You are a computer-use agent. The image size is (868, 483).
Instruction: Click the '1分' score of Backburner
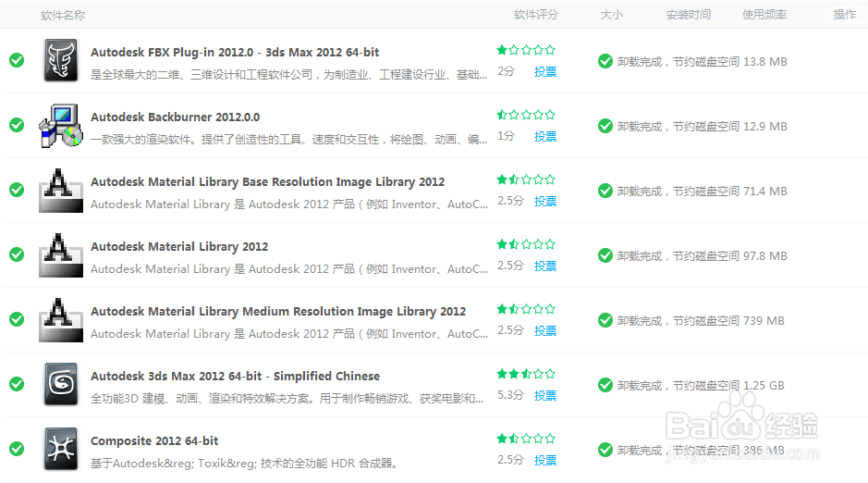pos(506,136)
